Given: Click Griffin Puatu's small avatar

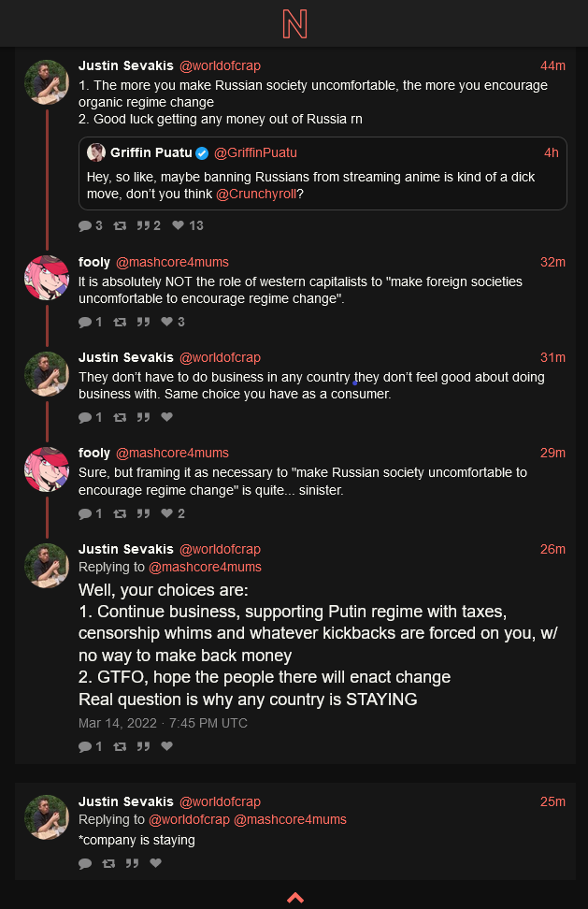Looking at the screenshot, I should point(95,152).
